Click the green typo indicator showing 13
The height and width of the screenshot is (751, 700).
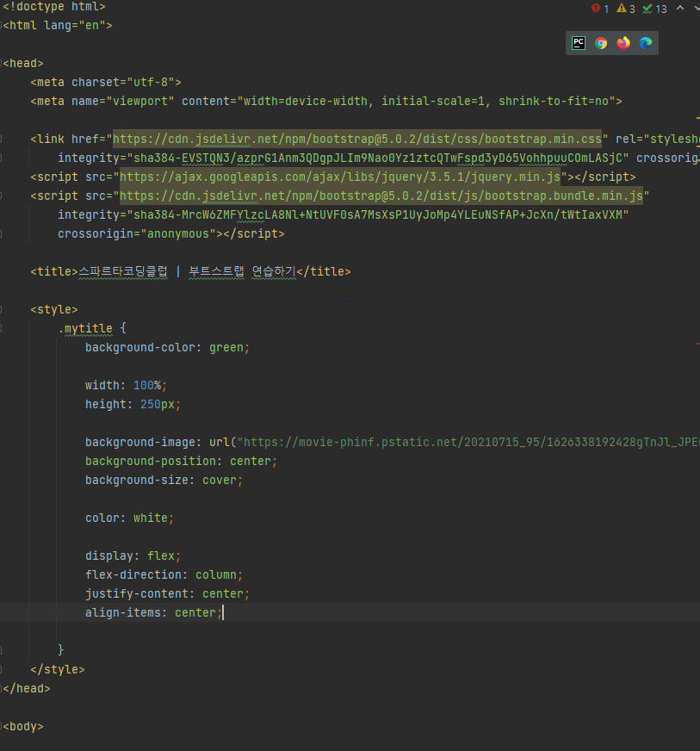654,9
